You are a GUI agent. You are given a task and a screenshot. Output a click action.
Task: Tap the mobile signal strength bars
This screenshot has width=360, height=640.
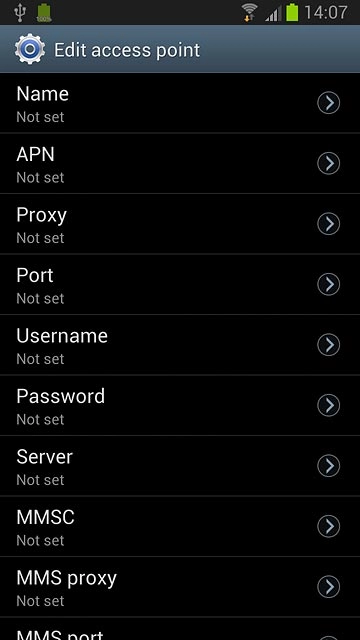pos(273,14)
